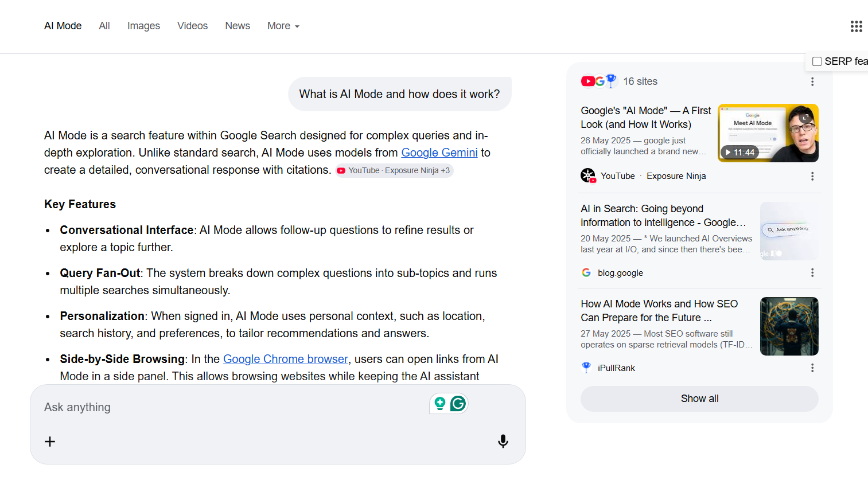This screenshot has width=868, height=480.
Task: Follow the Google Gemini link
Action: tap(439, 153)
